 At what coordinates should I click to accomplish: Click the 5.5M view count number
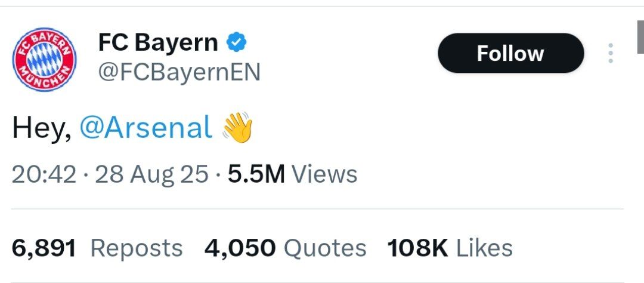pos(256,174)
